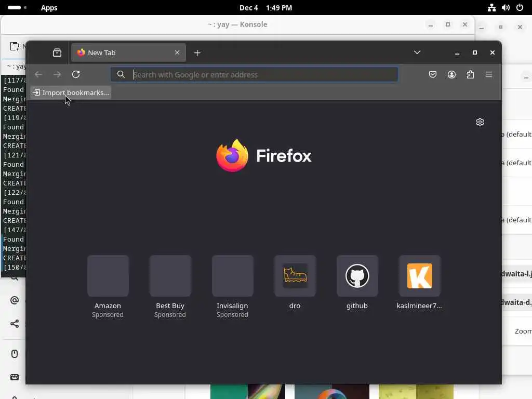
Task: Open the power tray icon
Action: click(x=520, y=7)
